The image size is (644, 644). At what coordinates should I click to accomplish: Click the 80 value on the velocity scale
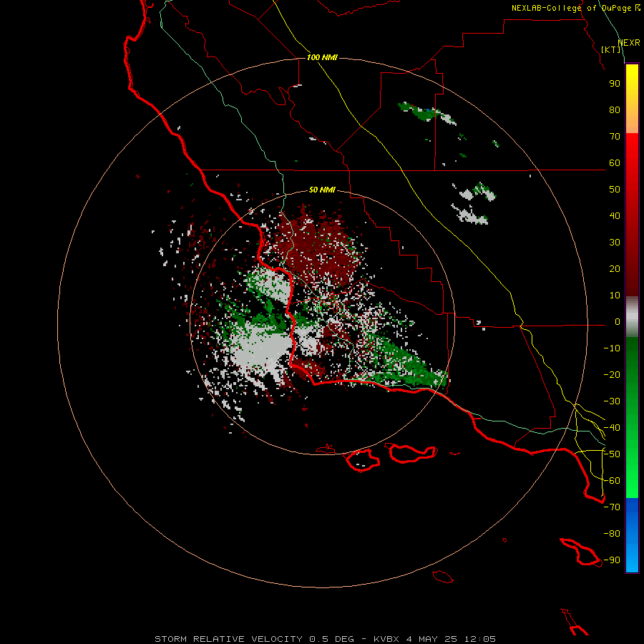pos(615,109)
